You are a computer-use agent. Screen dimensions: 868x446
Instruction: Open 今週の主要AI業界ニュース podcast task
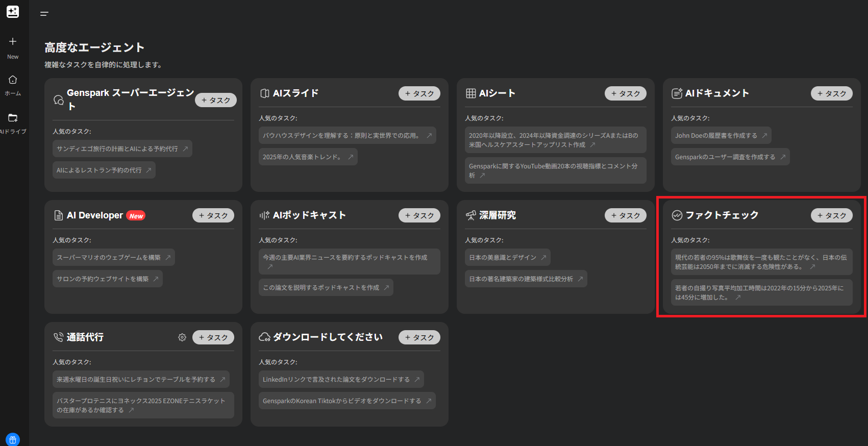(x=350, y=261)
